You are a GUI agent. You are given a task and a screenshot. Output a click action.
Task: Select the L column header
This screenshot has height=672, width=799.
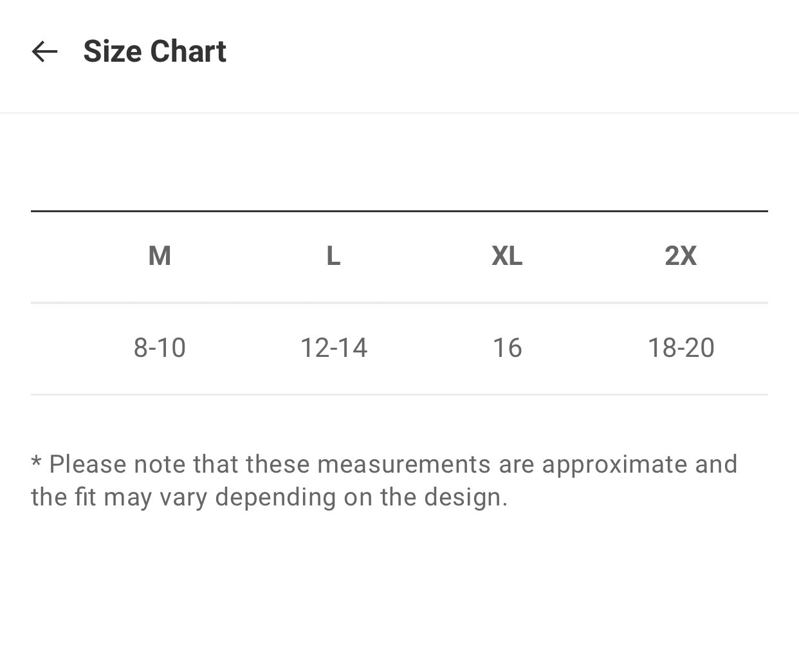click(x=333, y=255)
